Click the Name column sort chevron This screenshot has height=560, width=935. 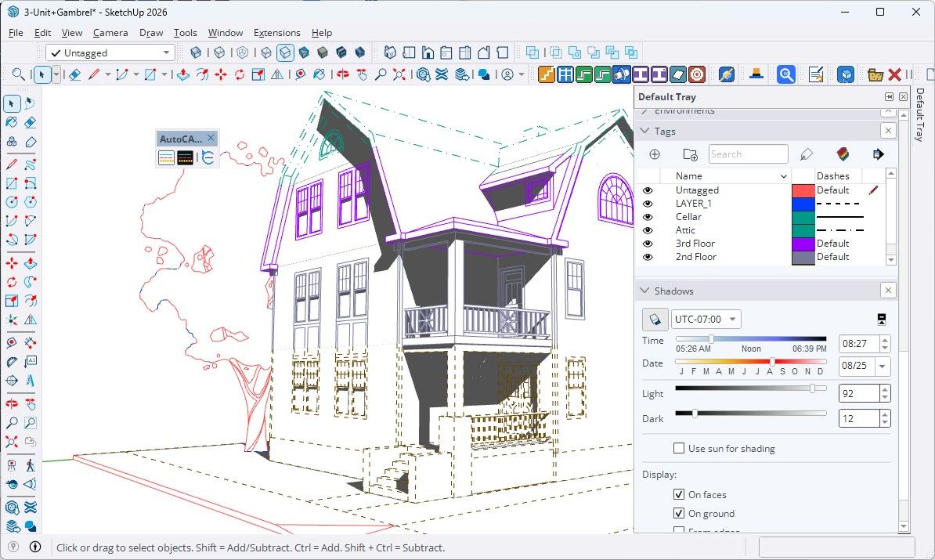(784, 176)
